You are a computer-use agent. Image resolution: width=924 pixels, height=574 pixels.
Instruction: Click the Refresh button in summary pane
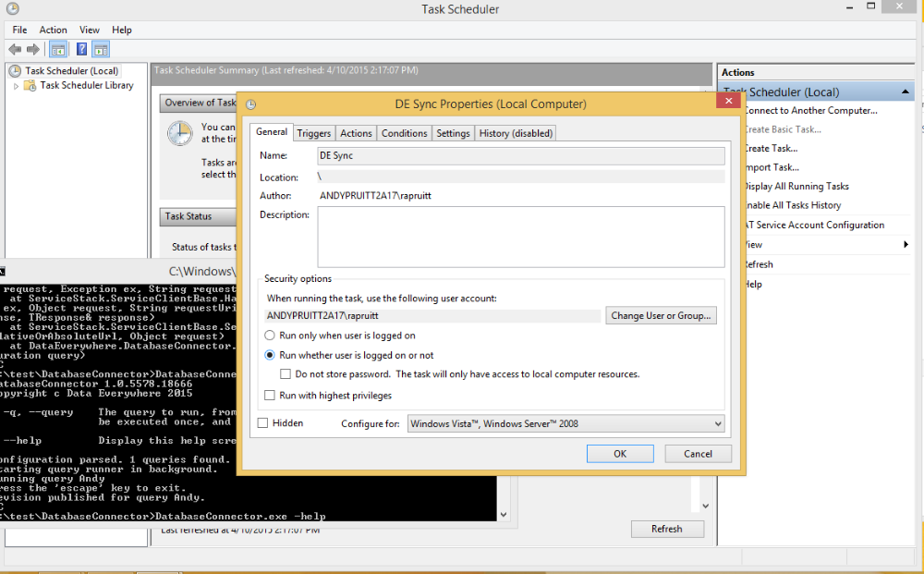tap(667, 529)
